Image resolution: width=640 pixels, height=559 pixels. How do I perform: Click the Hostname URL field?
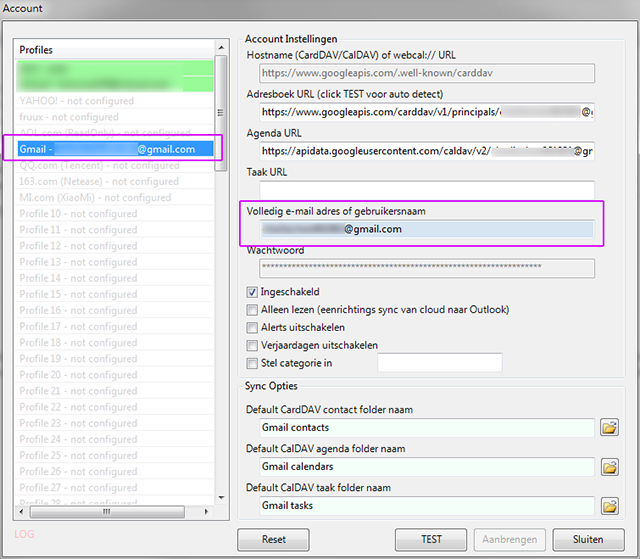point(427,73)
